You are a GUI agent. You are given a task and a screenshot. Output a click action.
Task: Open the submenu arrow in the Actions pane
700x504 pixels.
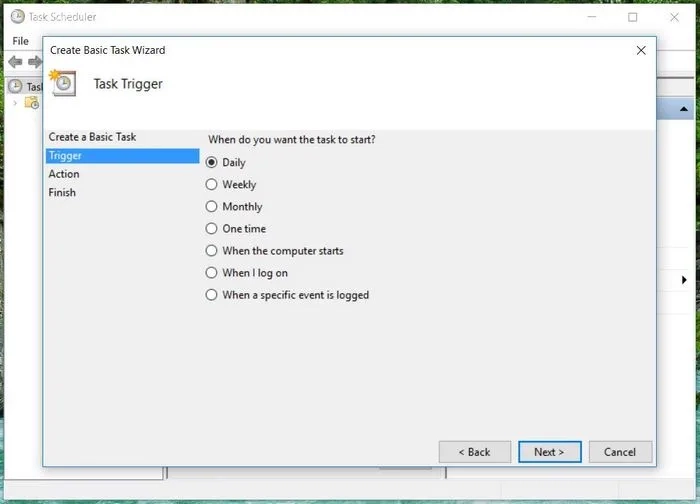pyautogui.click(x=684, y=280)
